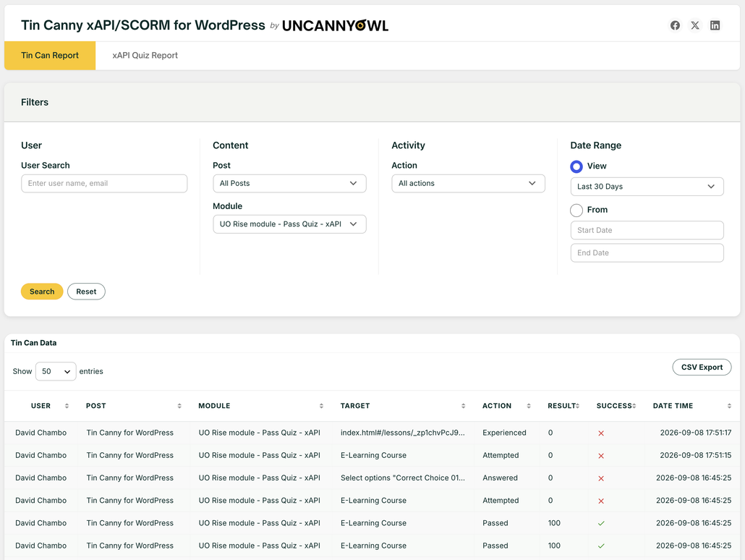Sort by the USER column arrows
Screen dimensions: 745x560
(67, 406)
